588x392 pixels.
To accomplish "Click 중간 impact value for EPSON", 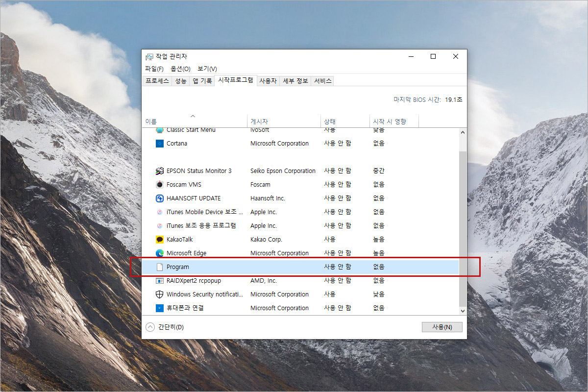I will click(379, 171).
